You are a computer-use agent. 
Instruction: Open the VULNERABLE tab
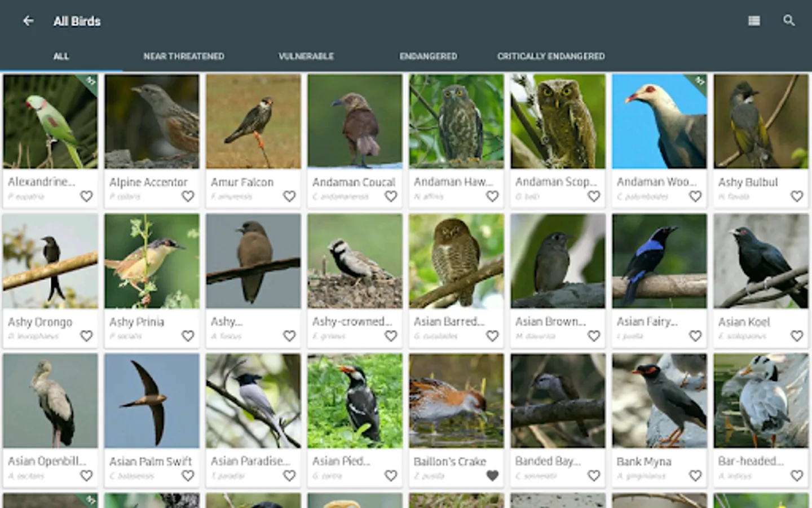(306, 56)
